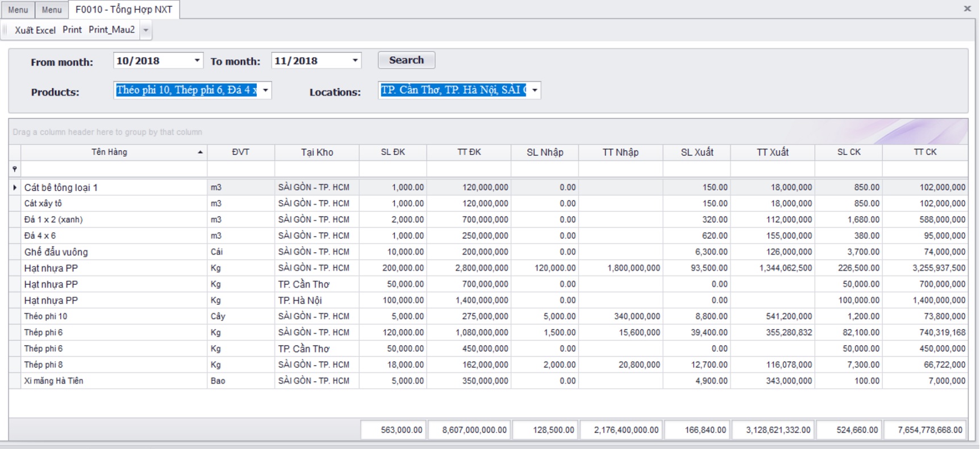980x449 pixels.
Task: Sort by the TT CK column header
Action: click(925, 152)
